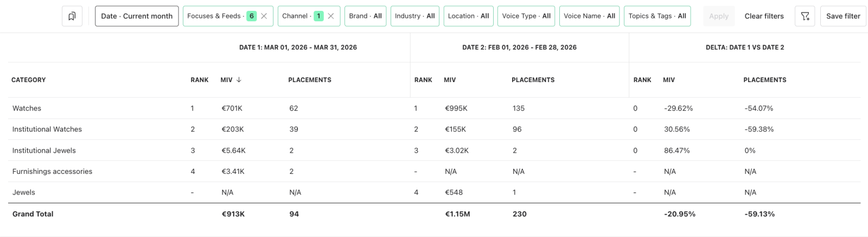Viewport: 868px width, 237px height.
Task: Open the Brand All filter
Action: (x=366, y=16)
